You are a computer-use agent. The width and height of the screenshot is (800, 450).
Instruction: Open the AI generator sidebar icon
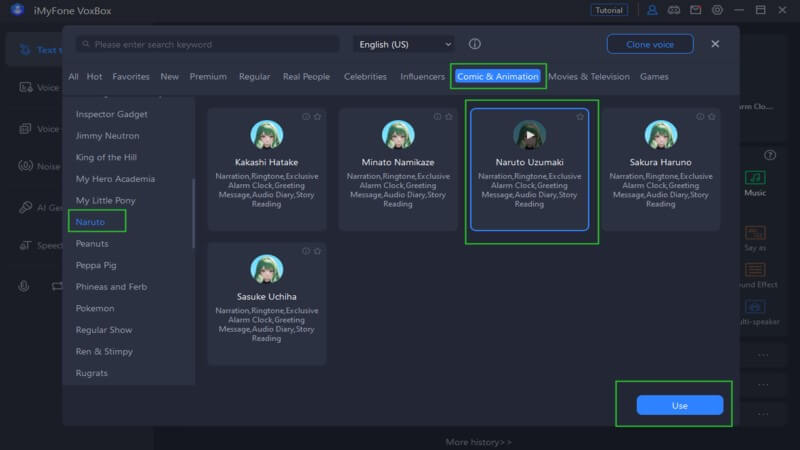25,207
